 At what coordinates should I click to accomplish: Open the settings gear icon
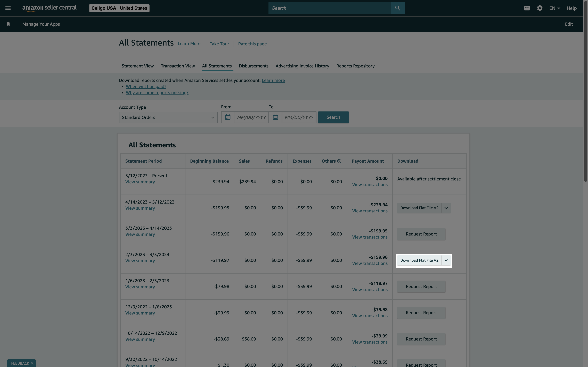(x=540, y=8)
